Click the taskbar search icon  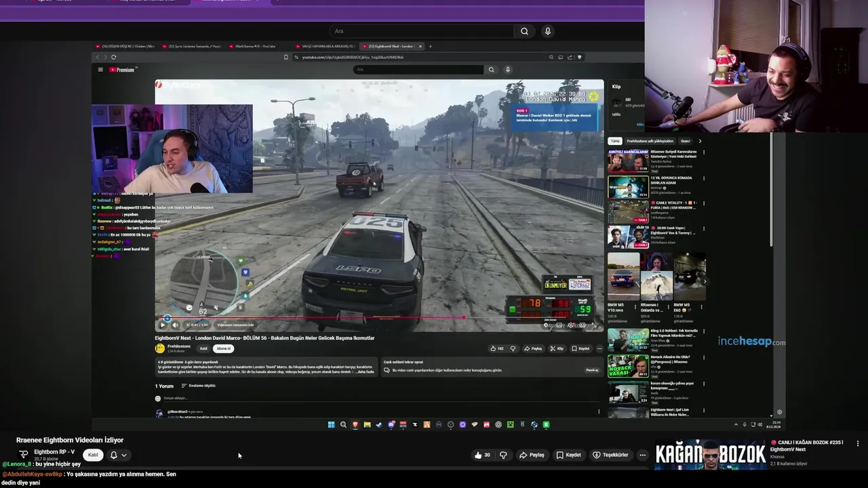tap(343, 425)
